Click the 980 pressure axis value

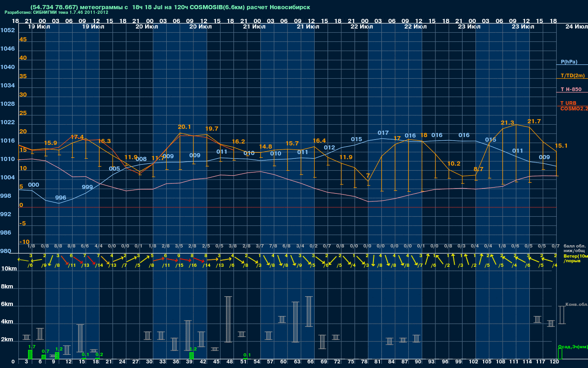[x=6, y=251]
